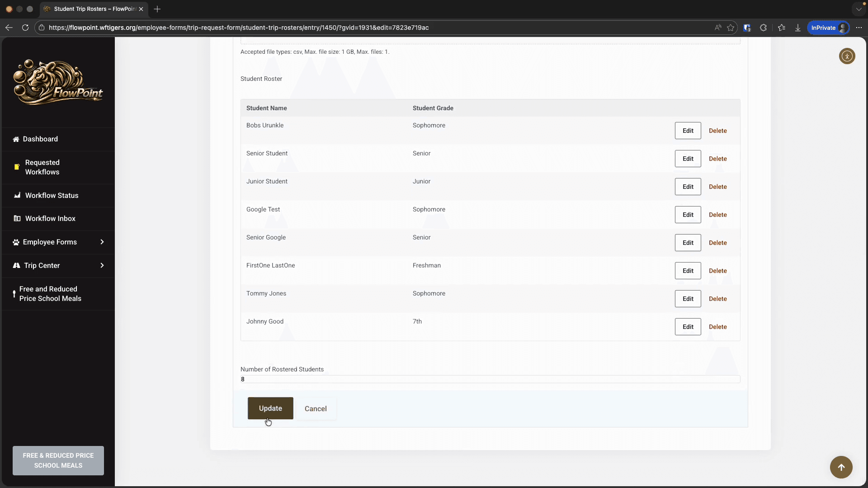
Task: Select the name Johnny Good
Action: pyautogui.click(x=265, y=321)
